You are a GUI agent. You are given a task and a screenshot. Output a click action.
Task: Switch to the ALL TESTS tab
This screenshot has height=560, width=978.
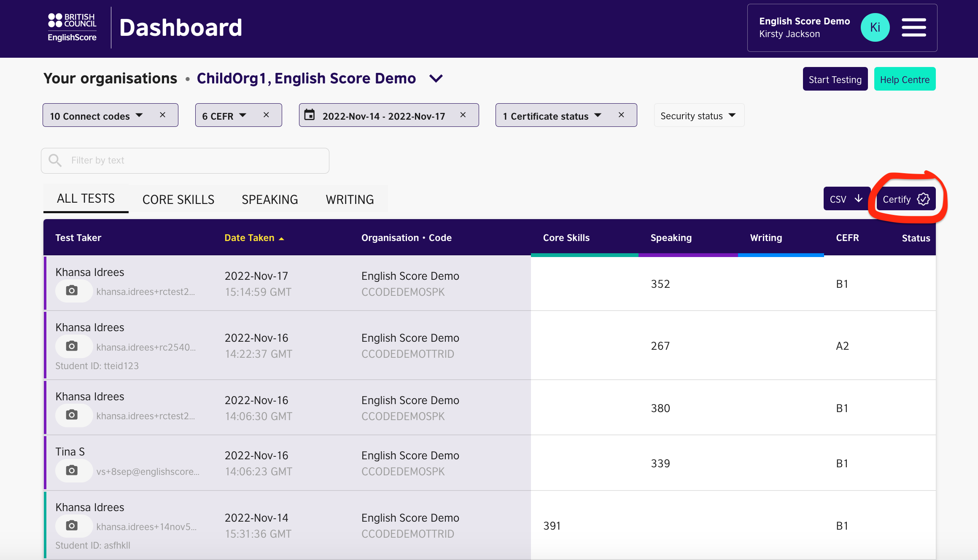coord(86,198)
